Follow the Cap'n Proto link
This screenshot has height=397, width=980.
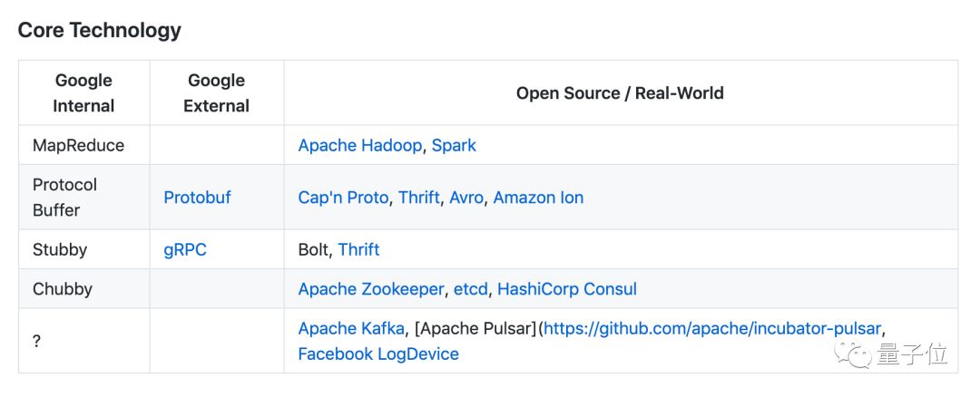343,198
